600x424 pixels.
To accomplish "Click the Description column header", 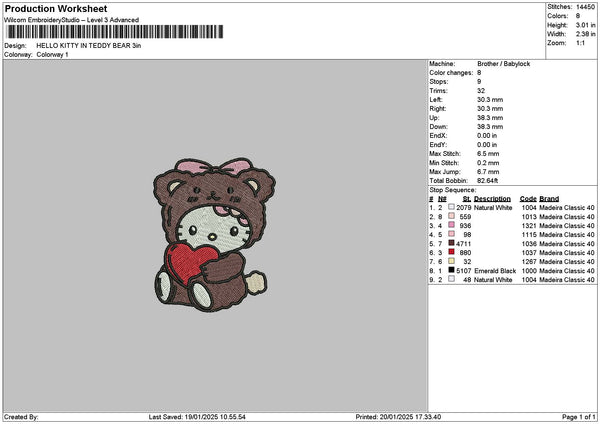I will (492, 199).
